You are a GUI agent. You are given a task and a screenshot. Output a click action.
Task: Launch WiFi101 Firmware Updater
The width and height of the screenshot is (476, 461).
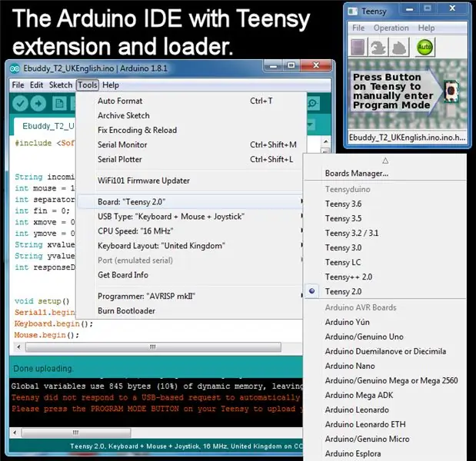(x=190, y=181)
